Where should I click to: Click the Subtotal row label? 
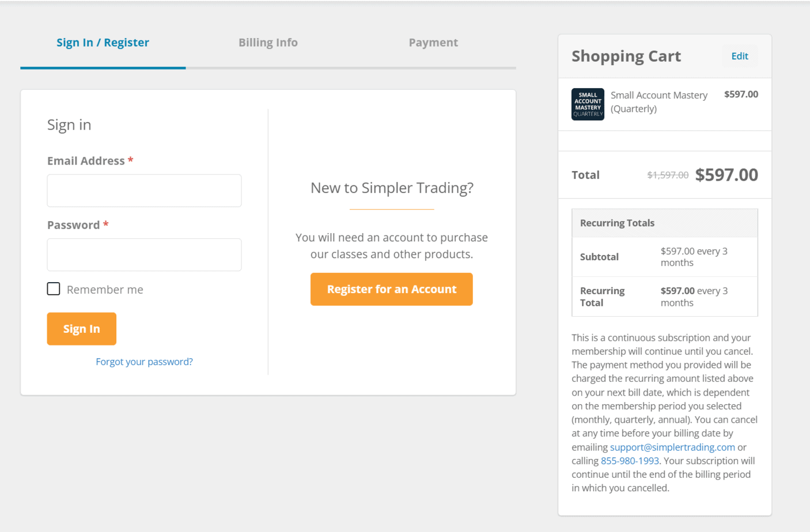(599, 257)
